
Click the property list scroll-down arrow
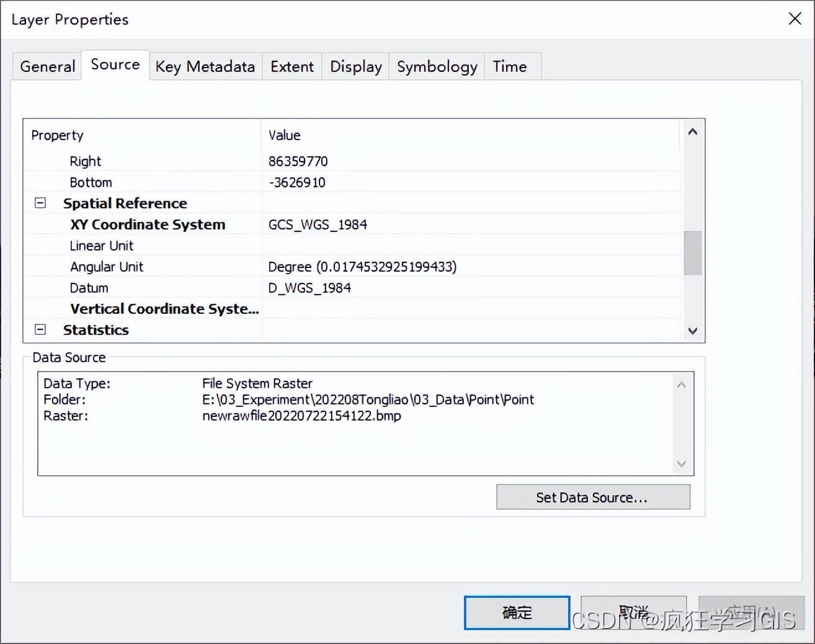point(693,331)
